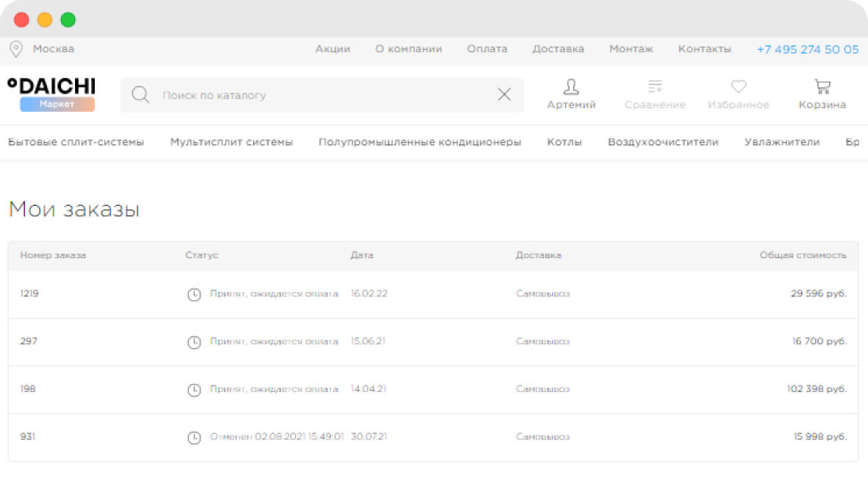Click the clock status icon for order 1219
The image size is (868, 484).
194,294
